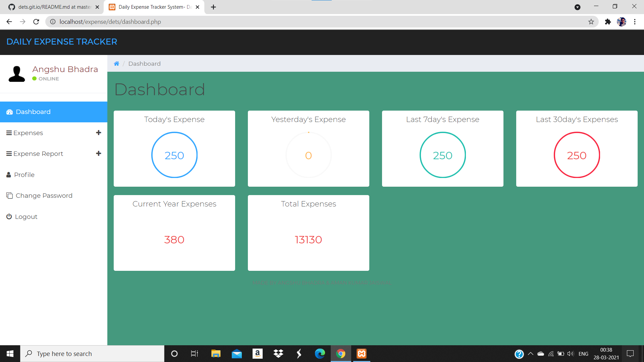Click the Logout power icon
The height and width of the screenshot is (362, 644).
9,217
